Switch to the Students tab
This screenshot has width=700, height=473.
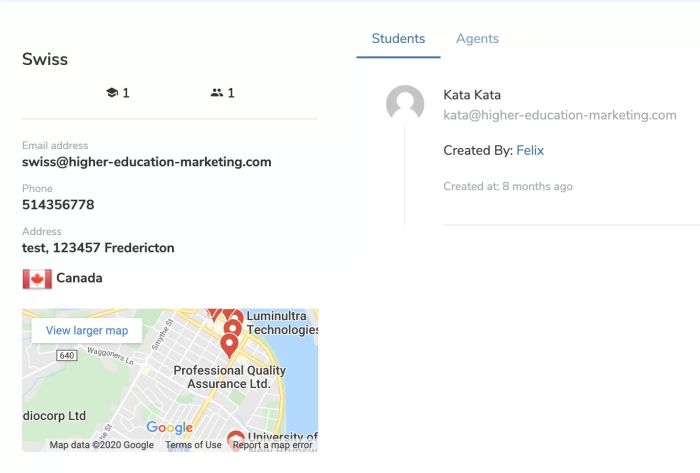(398, 39)
